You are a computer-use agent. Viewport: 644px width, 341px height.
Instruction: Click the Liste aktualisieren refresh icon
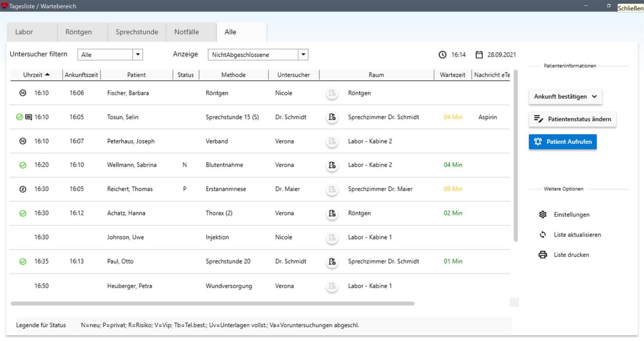pos(543,235)
